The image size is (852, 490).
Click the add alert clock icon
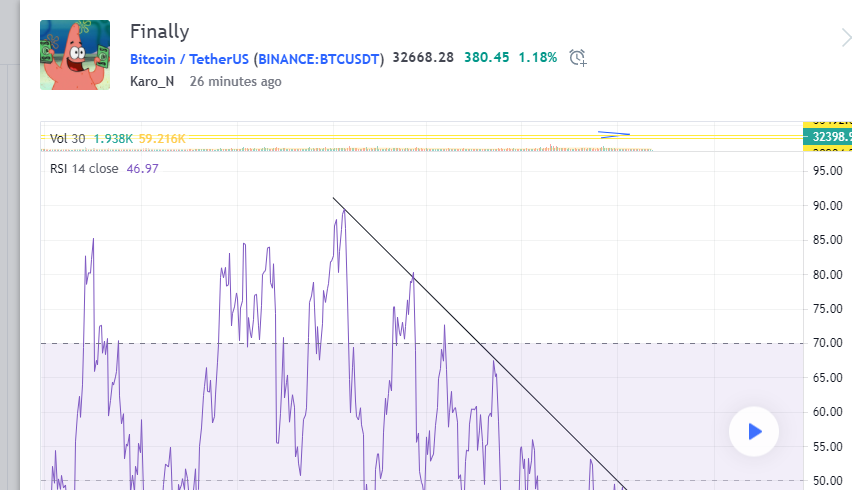point(577,58)
